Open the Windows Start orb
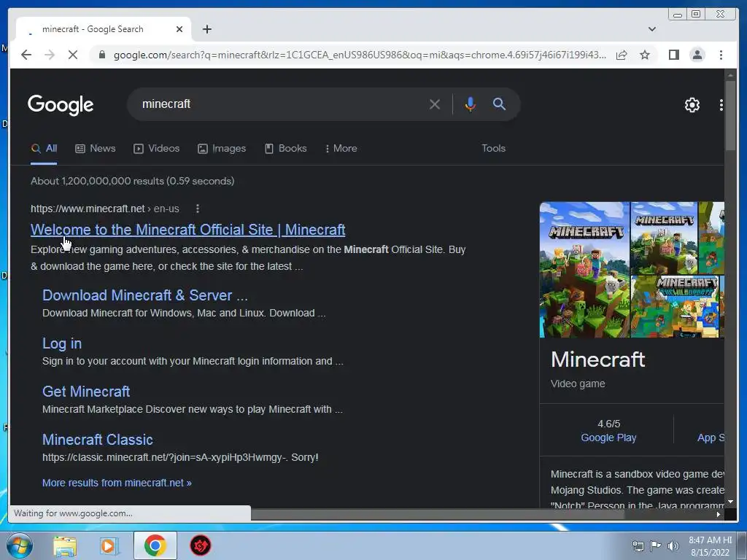Viewport: 747px width, 560px height. click(x=20, y=545)
